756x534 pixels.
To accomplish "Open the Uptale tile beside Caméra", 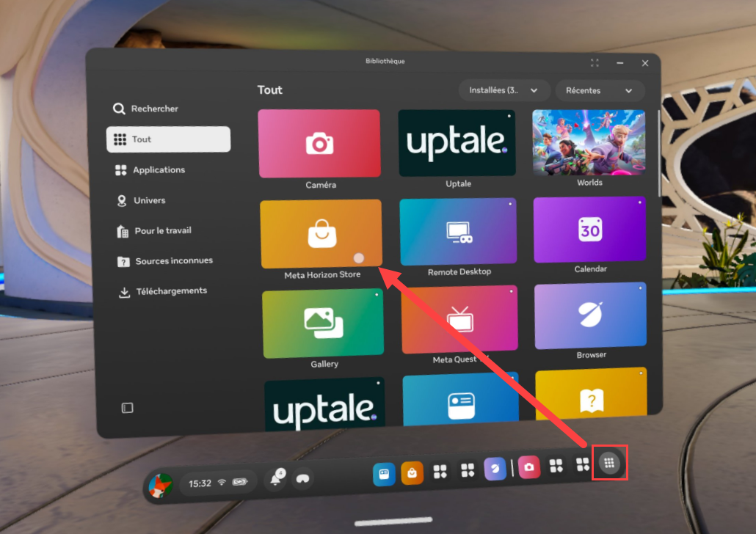I will (457, 142).
